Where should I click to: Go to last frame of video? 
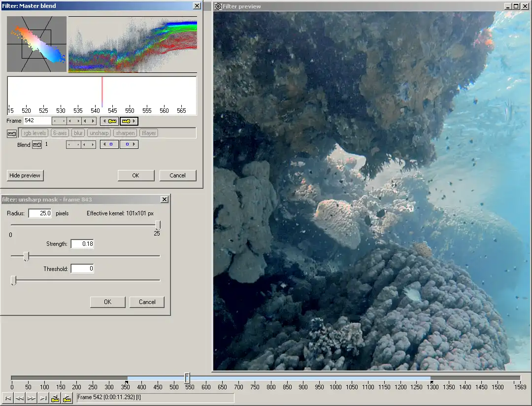pos(43,398)
